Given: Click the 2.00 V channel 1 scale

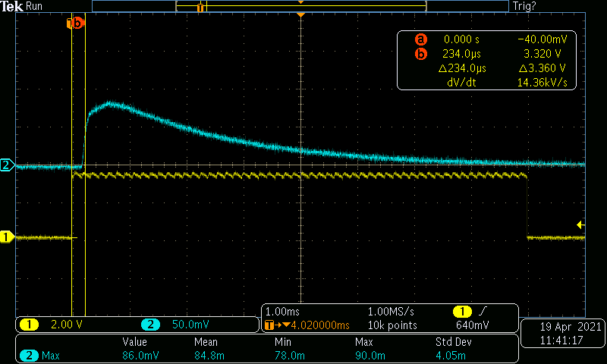Looking at the screenshot, I should pos(67,324).
